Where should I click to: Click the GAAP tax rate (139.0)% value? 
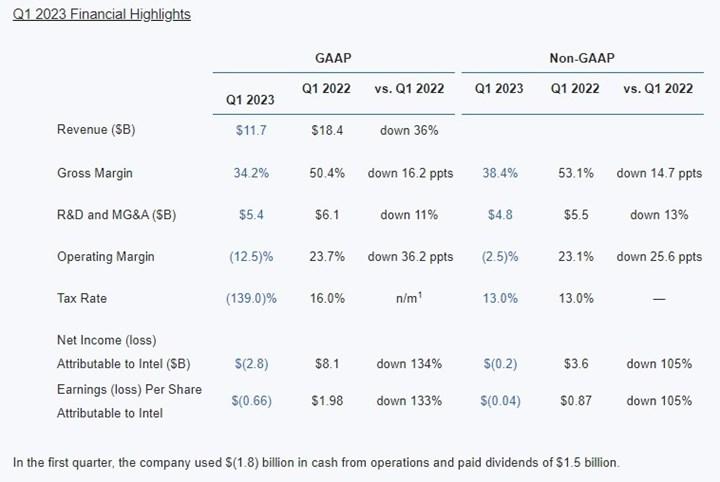coord(251,298)
